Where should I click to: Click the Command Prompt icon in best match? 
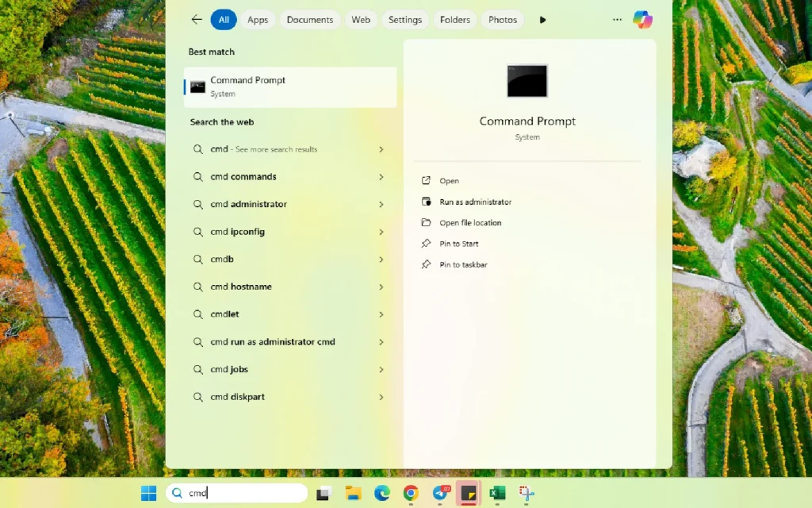(x=197, y=87)
